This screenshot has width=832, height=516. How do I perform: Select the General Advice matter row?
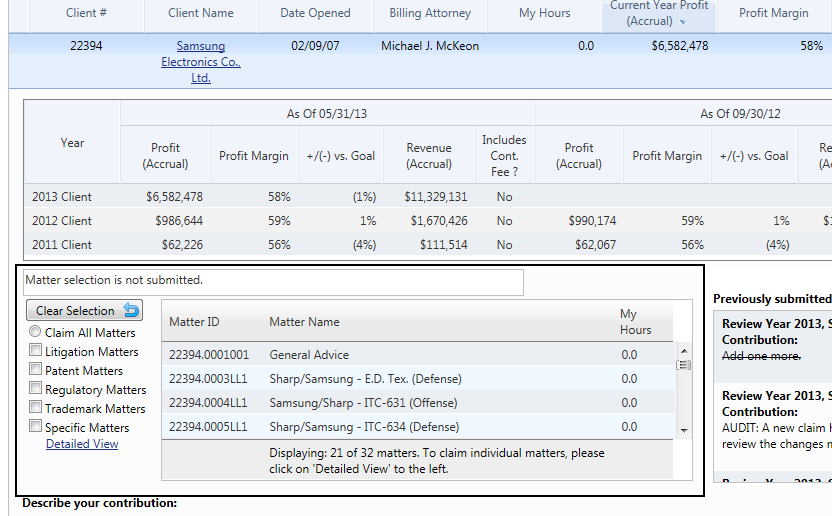[x=418, y=355]
